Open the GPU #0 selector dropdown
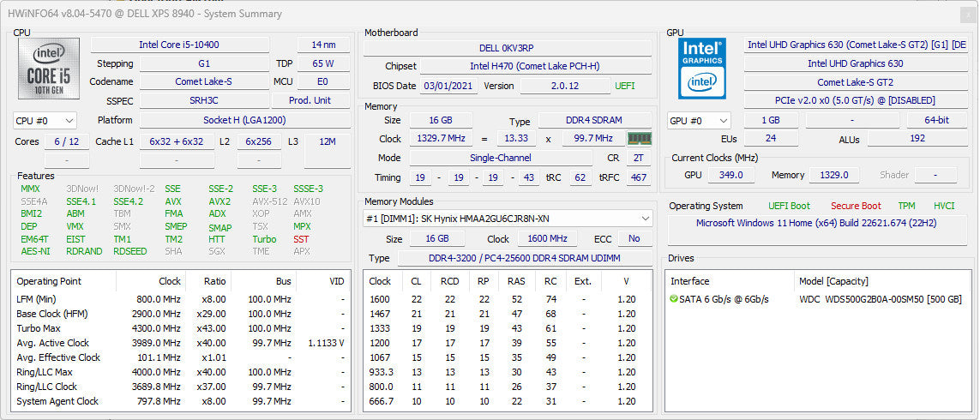Viewport: 980px width, 420px height. click(699, 121)
